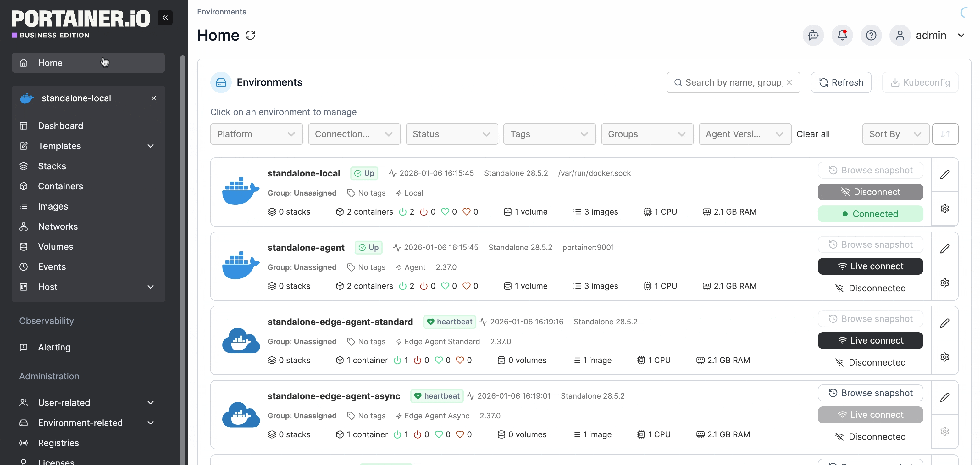980x465 pixels.
Task: Collapse the sidebar with double-chevron icon
Action: tap(165, 18)
